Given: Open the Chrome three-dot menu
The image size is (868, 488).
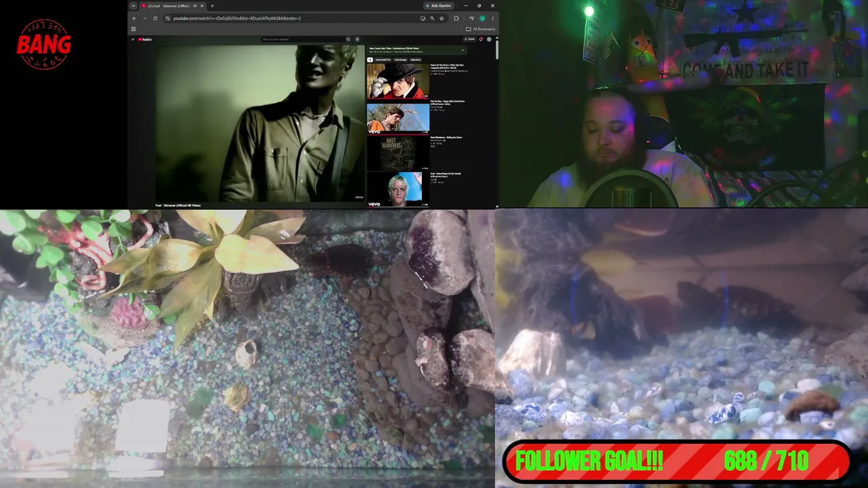Looking at the screenshot, I should point(492,18).
